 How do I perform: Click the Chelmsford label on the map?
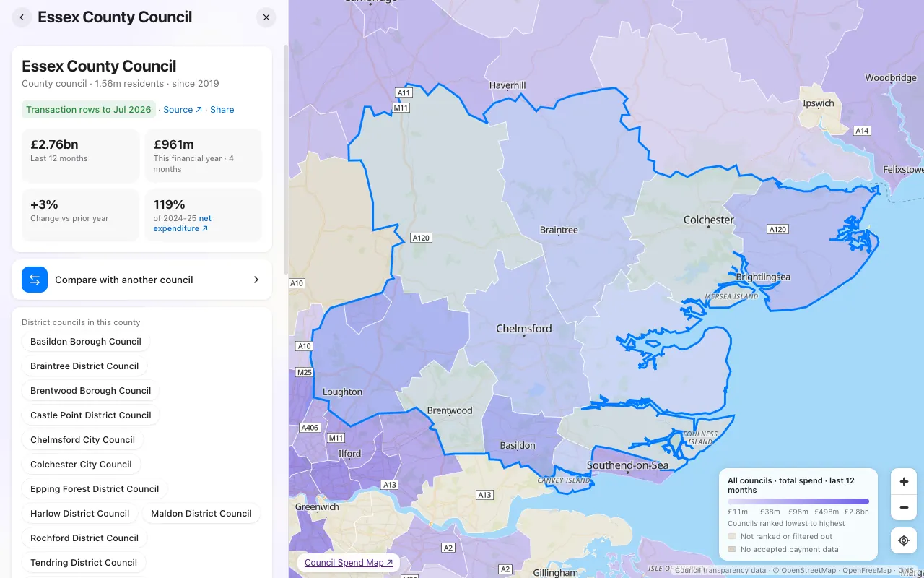point(524,329)
